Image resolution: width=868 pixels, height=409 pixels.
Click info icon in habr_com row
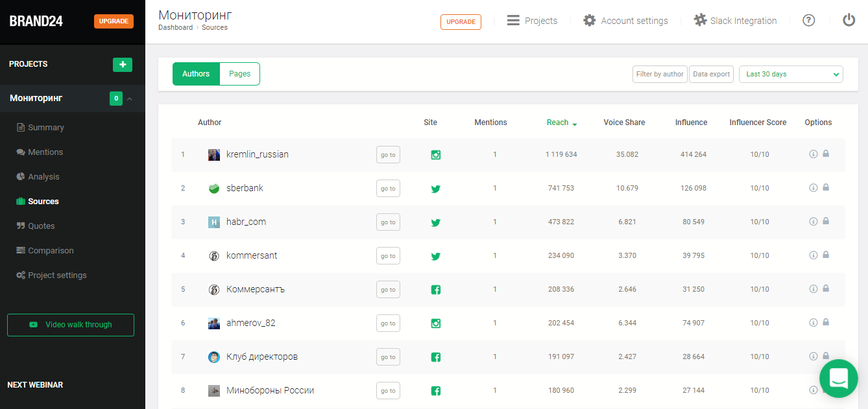[813, 222]
